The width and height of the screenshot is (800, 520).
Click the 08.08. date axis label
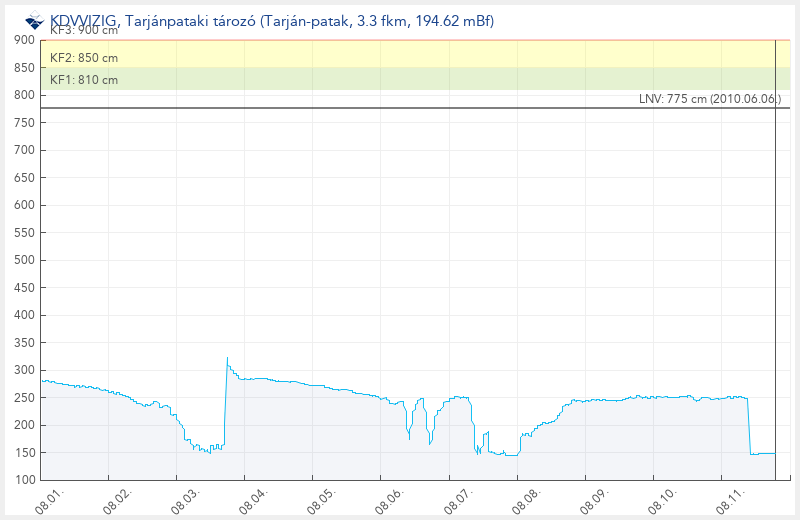(527, 501)
